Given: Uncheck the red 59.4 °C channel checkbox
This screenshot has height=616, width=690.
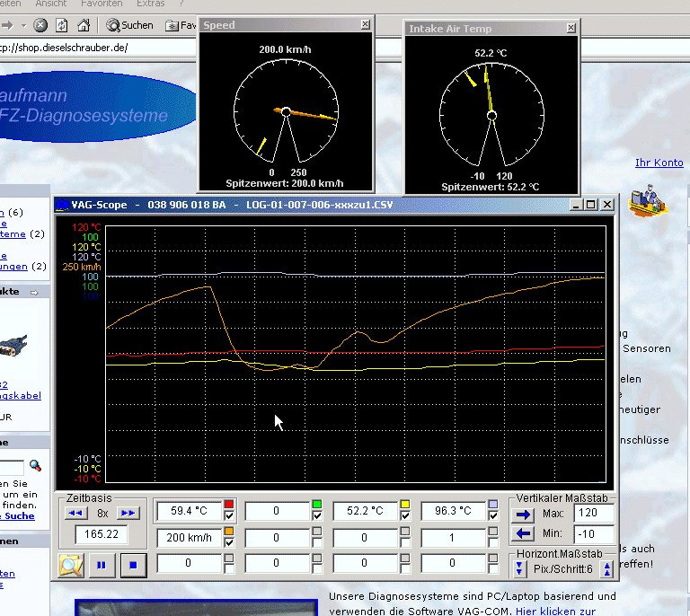Looking at the screenshot, I should [x=229, y=515].
